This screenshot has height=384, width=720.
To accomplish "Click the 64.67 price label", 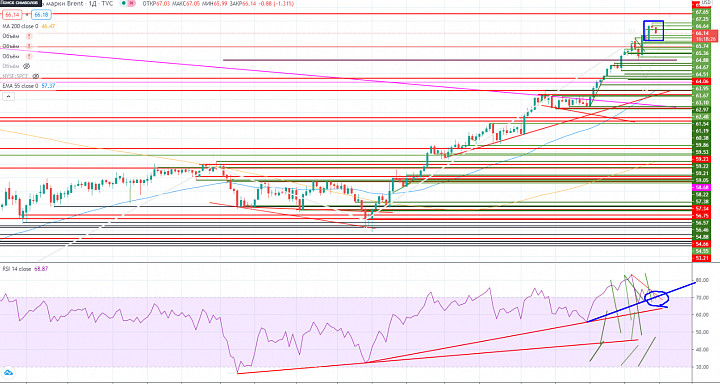I will (x=701, y=67).
